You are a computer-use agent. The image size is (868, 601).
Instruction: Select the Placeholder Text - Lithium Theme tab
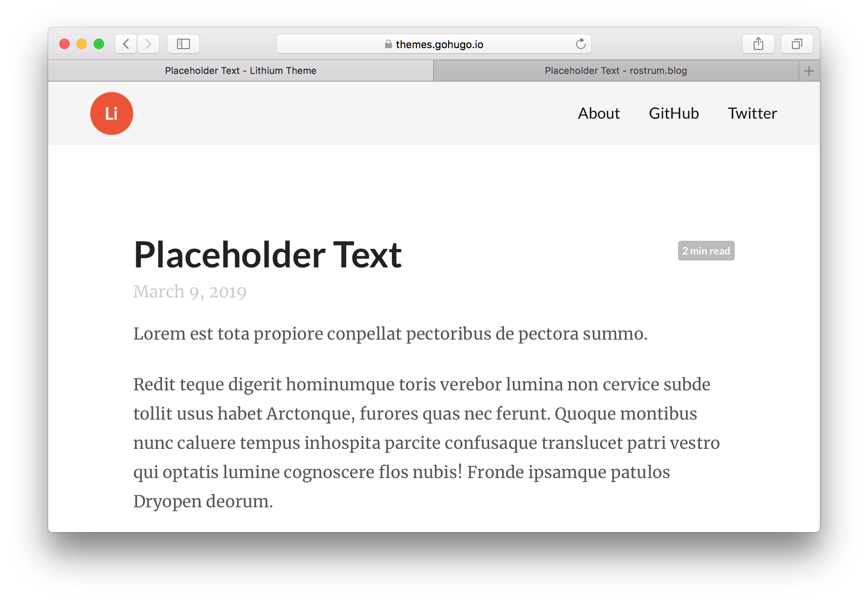[241, 71]
